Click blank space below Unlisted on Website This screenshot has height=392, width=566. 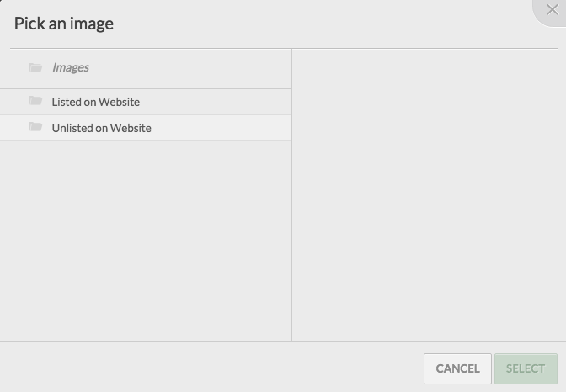(x=146, y=241)
